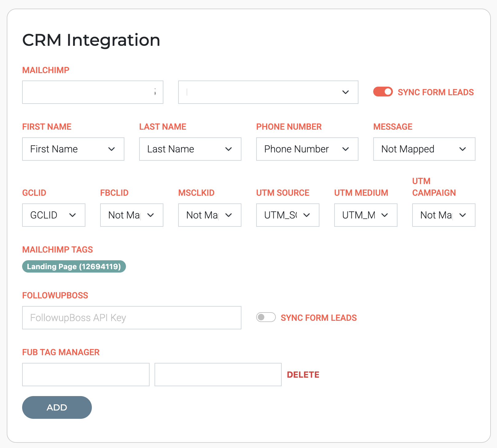Open the GCLID mapping dropdown

pos(54,215)
